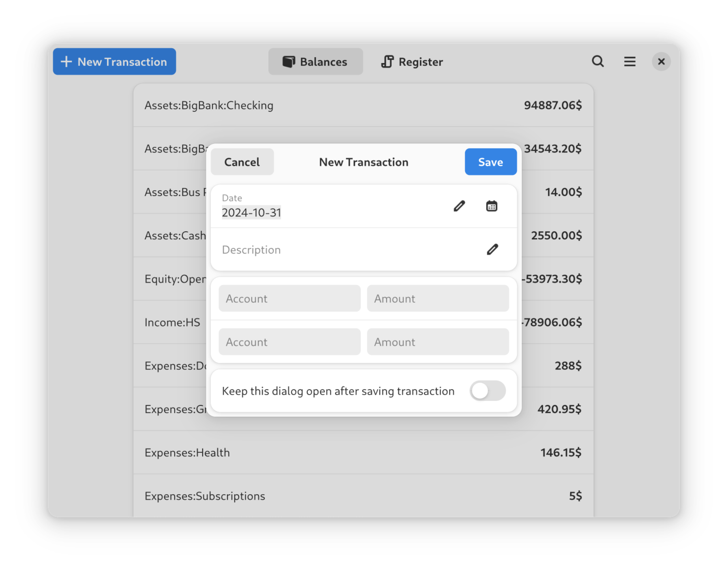Image resolution: width=728 pixels, height=570 pixels.
Task: Open the hamburger main menu
Action: [629, 62]
